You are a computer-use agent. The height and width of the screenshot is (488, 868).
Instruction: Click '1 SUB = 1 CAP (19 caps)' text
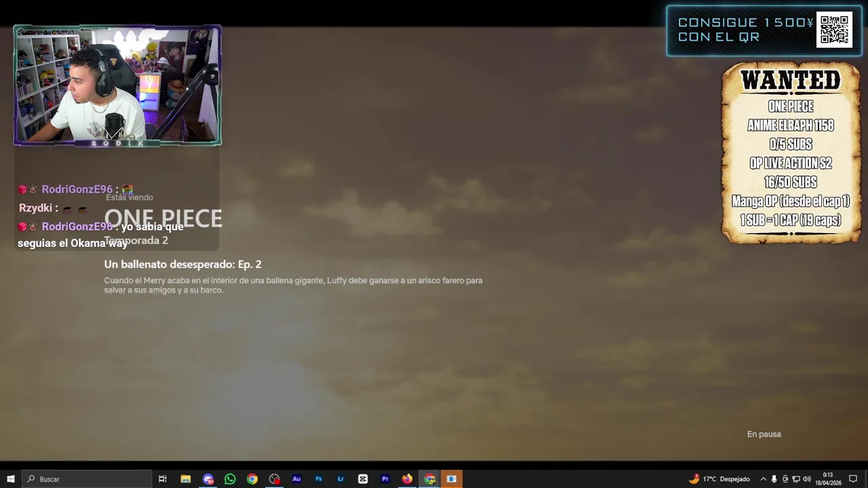791,220
